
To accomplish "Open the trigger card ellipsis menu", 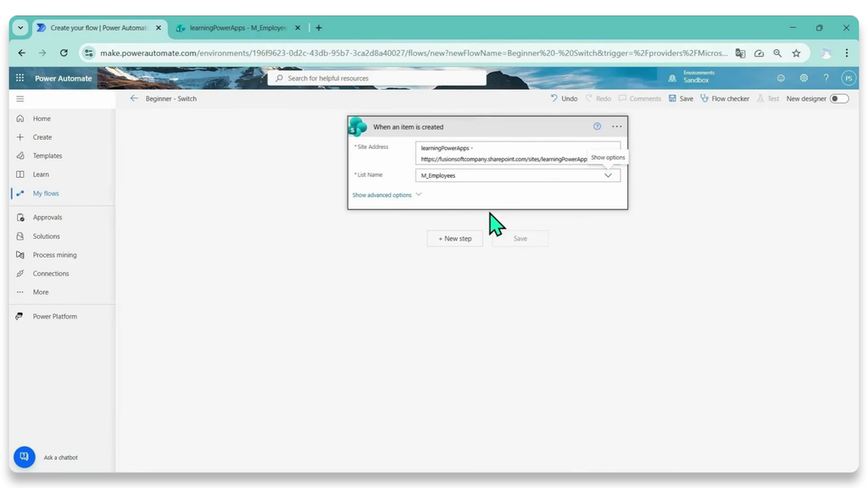I will click(617, 127).
